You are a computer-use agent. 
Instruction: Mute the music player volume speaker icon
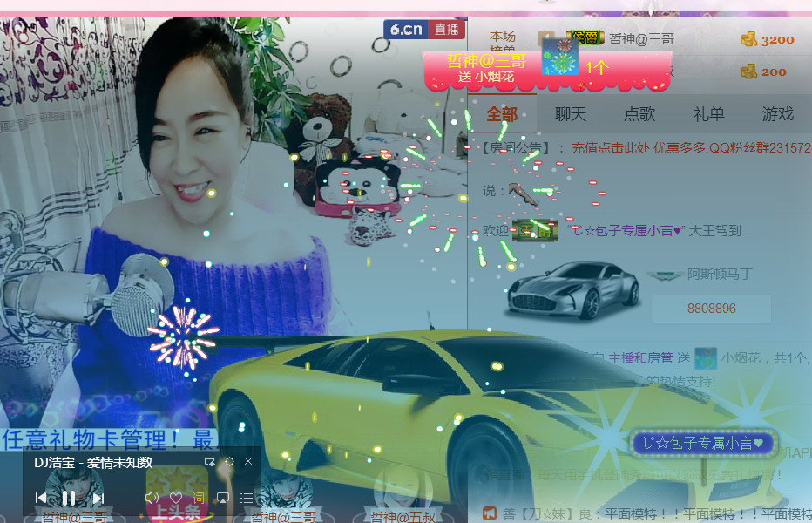(152, 498)
